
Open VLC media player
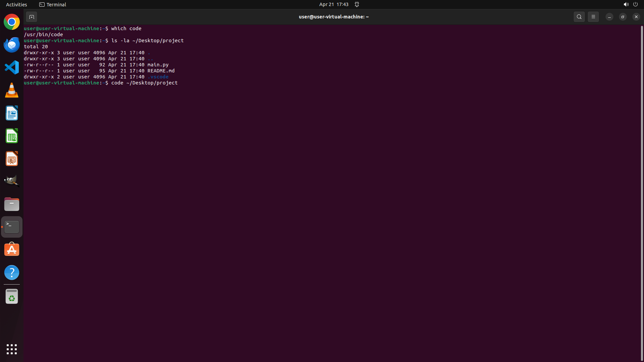click(x=12, y=90)
